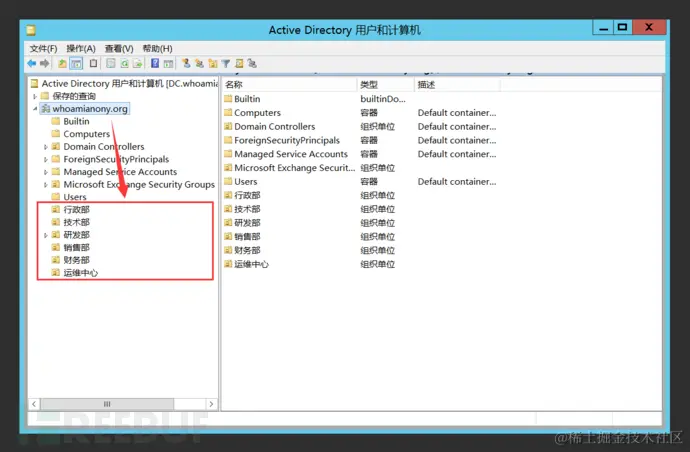Click the 保存的查询 folder icon in tree
Image resolution: width=690 pixels, height=452 pixels.
[x=45, y=96]
